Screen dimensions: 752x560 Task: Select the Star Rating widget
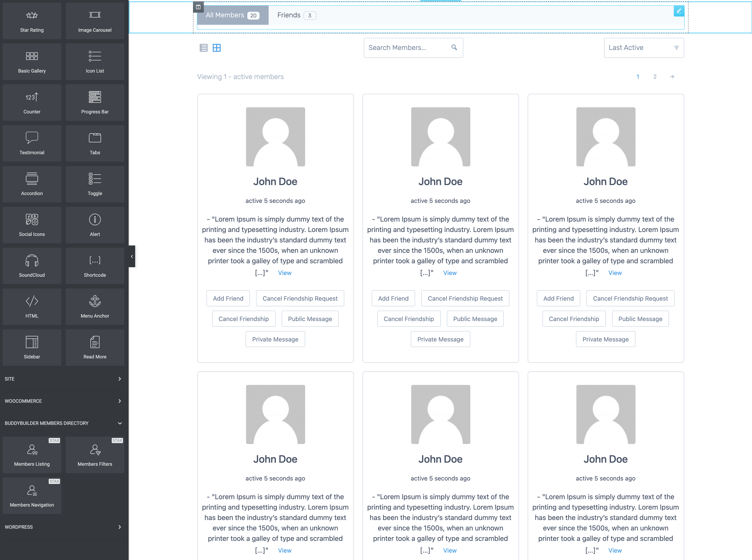pos(32,20)
